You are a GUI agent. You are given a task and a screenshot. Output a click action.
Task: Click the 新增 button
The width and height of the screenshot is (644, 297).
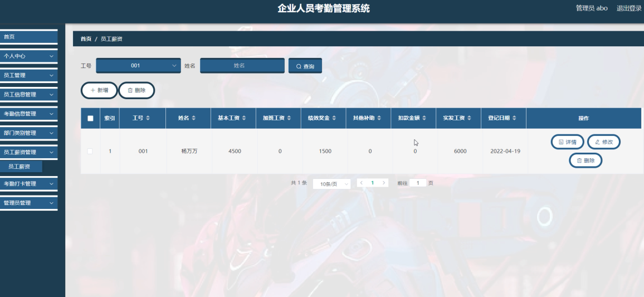pyautogui.click(x=99, y=90)
